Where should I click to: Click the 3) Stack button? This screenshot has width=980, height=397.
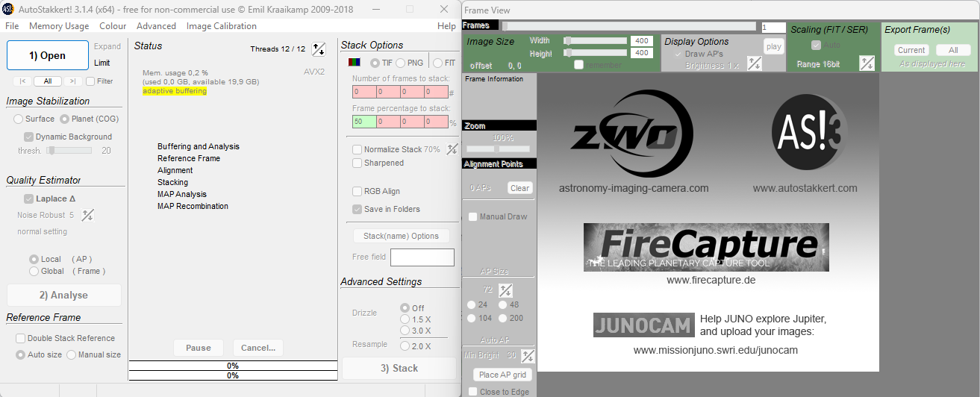(399, 368)
